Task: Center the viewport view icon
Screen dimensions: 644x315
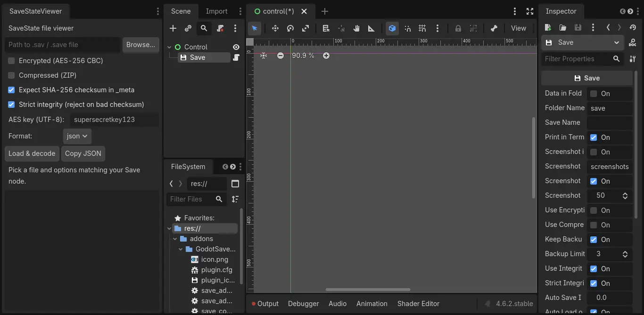Action: click(264, 56)
